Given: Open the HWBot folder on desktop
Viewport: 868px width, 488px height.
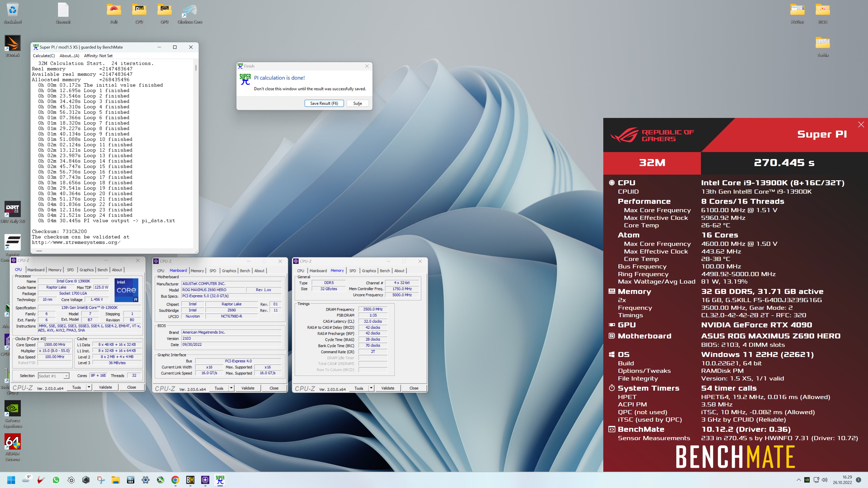Looking at the screenshot, I should [x=797, y=13].
